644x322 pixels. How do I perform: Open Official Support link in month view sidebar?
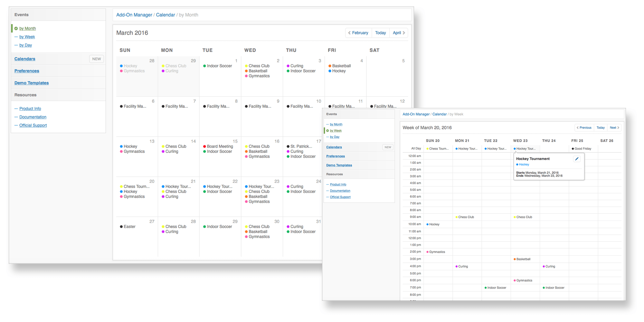pyautogui.click(x=33, y=125)
